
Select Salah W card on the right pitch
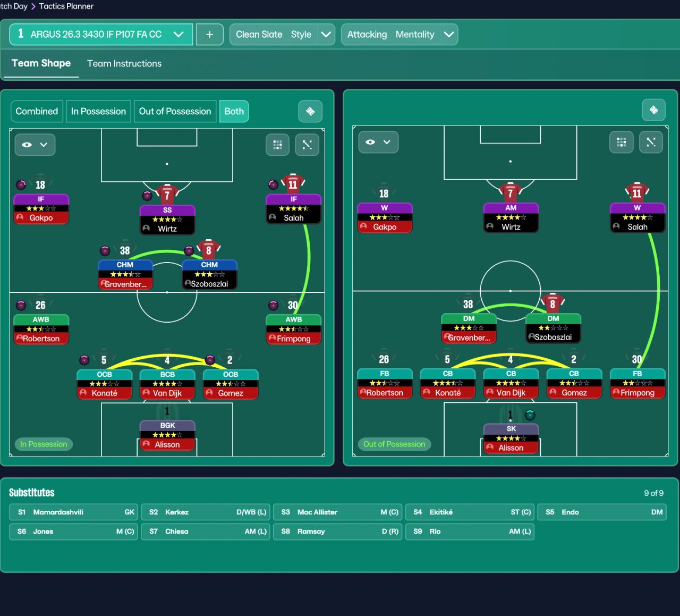[x=637, y=218]
